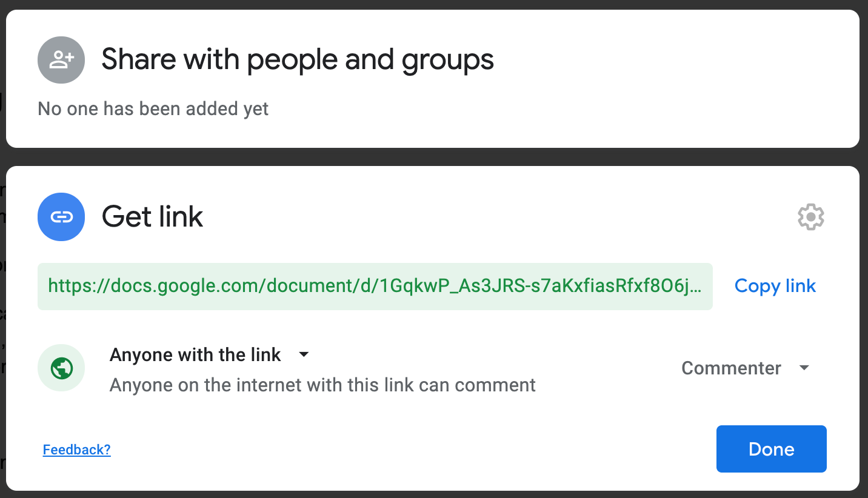Click the blank area between Feedback and Done

pos(412,450)
